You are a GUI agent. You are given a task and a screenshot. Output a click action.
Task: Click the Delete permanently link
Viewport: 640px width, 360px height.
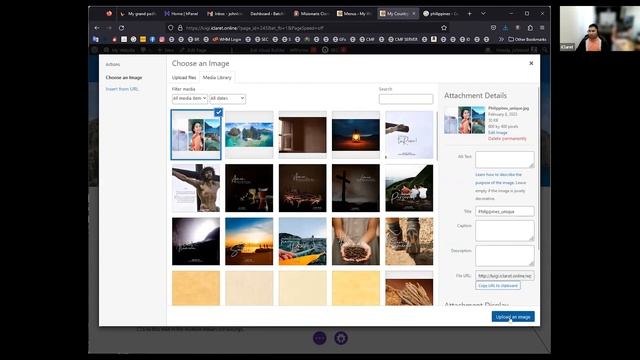pyautogui.click(x=507, y=139)
